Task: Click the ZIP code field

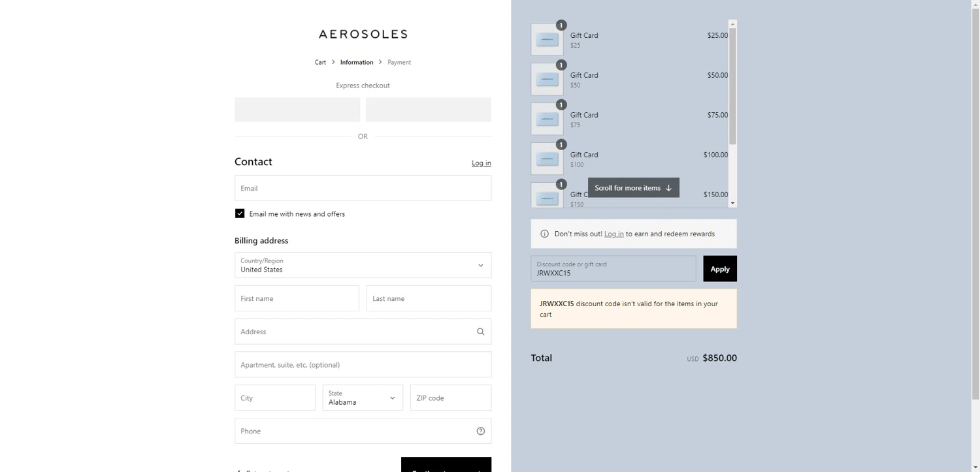Action: pyautogui.click(x=450, y=398)
